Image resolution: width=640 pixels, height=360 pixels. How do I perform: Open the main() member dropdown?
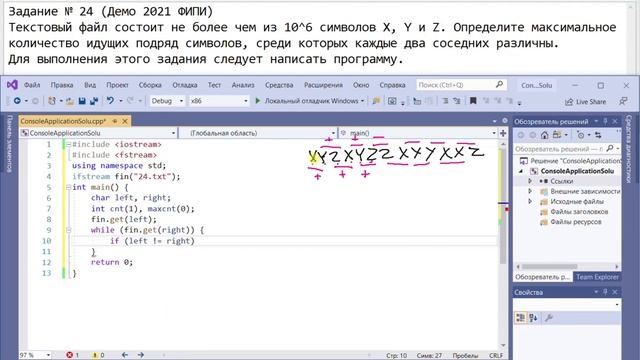(418, 133)
